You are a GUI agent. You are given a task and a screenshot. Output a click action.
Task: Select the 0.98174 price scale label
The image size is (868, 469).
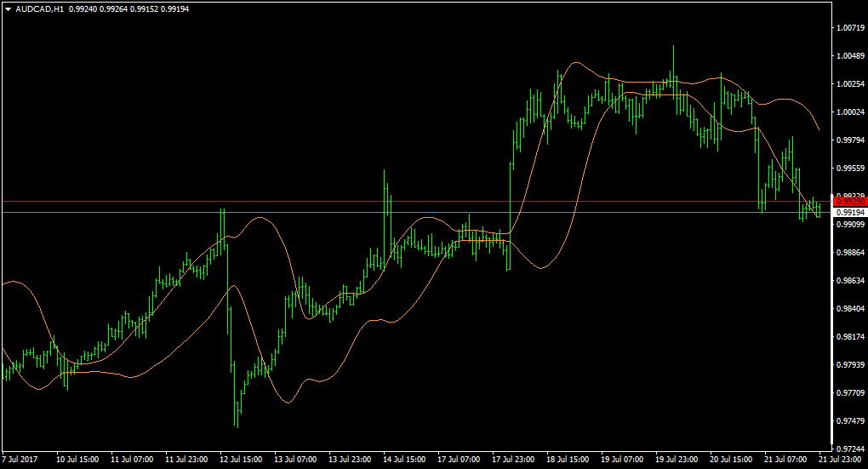pyautogui.click(x=851, y=337)
